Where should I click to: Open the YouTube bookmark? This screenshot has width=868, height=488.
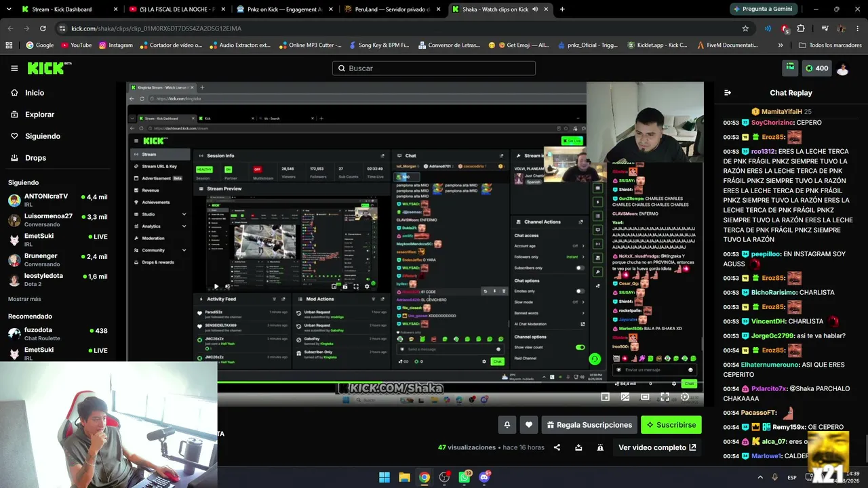pyautogui.click(x=76, y=45)
